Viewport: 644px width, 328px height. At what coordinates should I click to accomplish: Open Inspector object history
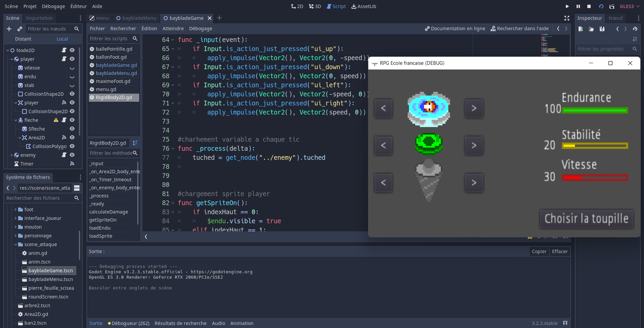[x=635, y=29]
